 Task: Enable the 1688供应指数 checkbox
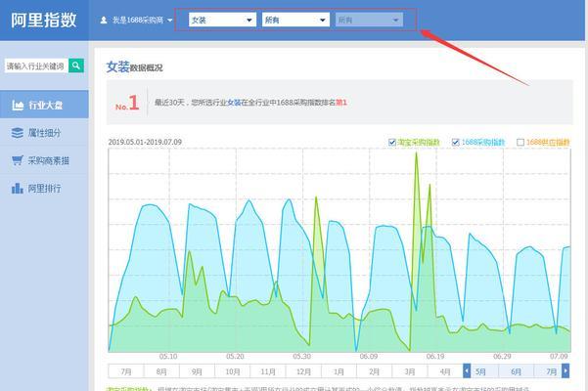click(520, 143)
